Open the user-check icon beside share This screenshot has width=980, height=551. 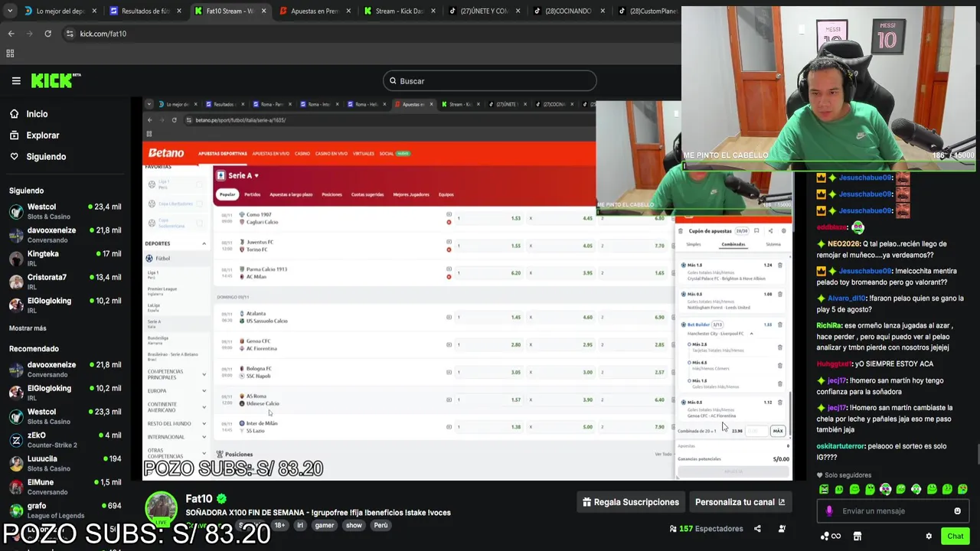point(782,529)
